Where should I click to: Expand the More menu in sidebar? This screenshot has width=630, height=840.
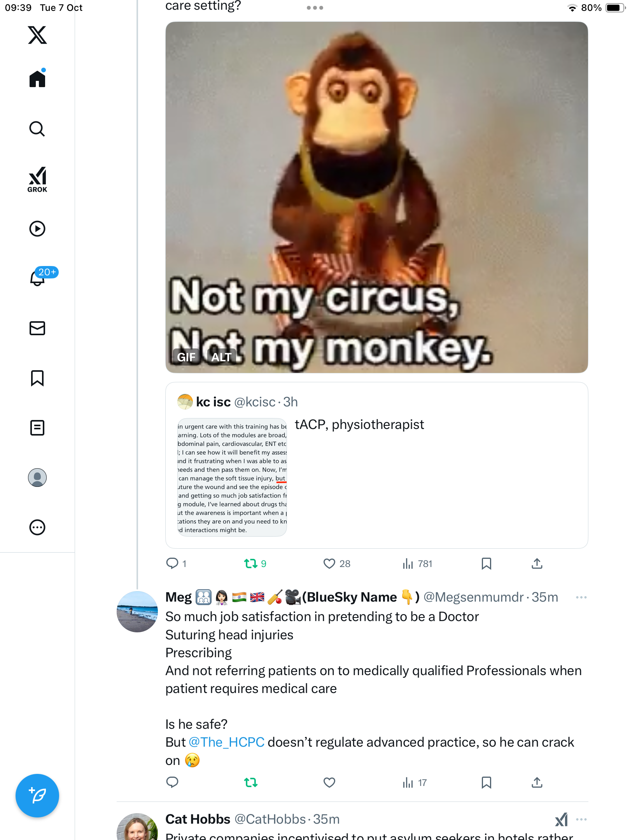[x=37, y=527]
